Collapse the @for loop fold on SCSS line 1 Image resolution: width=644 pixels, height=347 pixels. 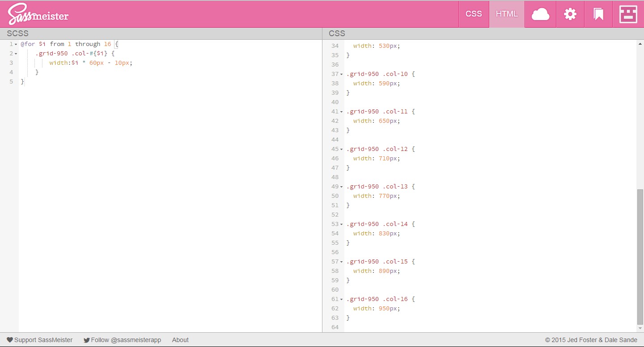pyautogui.click(x=16, y=44)
